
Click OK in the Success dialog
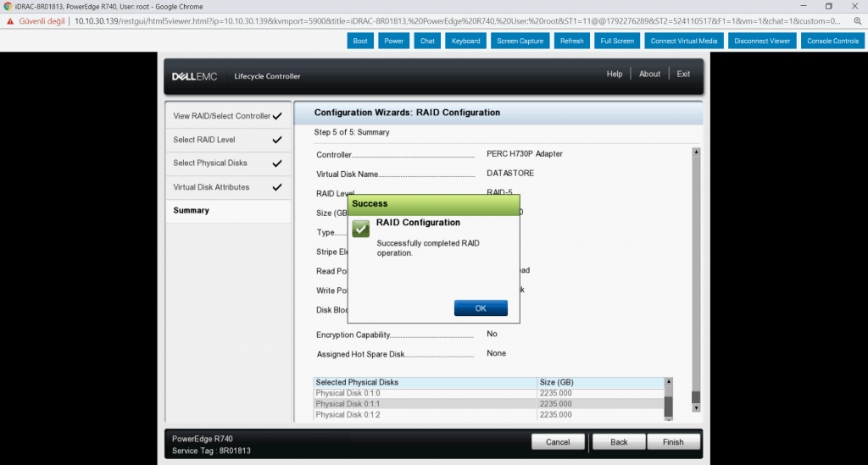coord(481,308)
